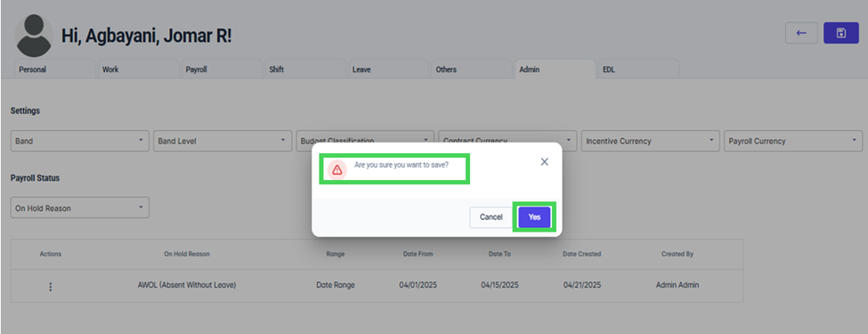Image resolution: width=868 pixels, height=334 pixels.
Task: Click the Settings section label
Action: (x=25, y=110)
